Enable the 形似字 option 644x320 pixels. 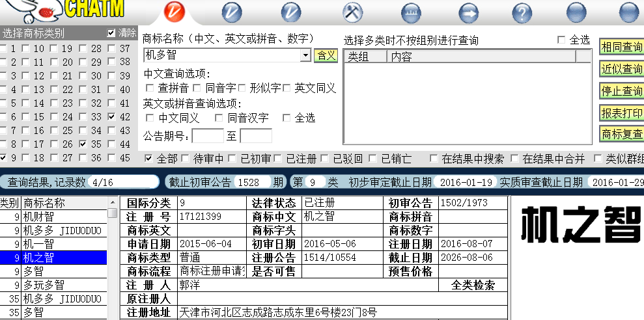pos(242,88)
